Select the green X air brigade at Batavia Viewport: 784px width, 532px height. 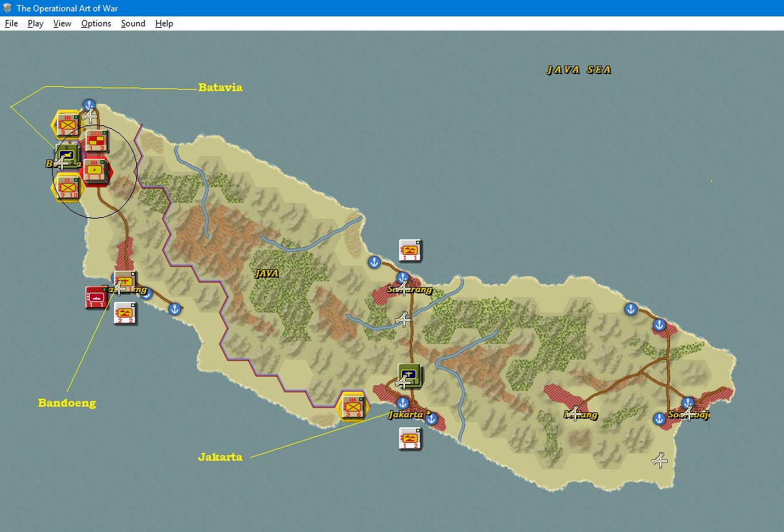pos(67,157)
